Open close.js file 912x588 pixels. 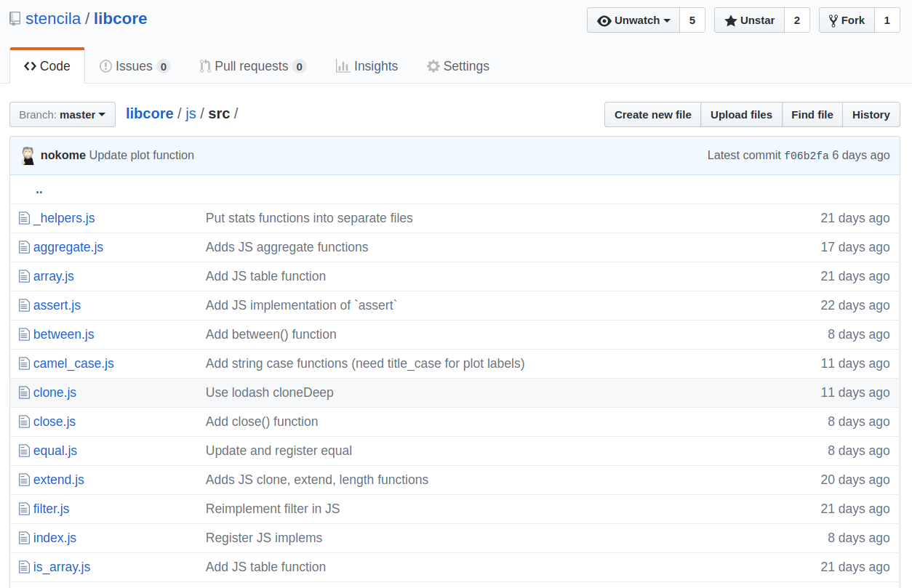click(x=55, y=422)
